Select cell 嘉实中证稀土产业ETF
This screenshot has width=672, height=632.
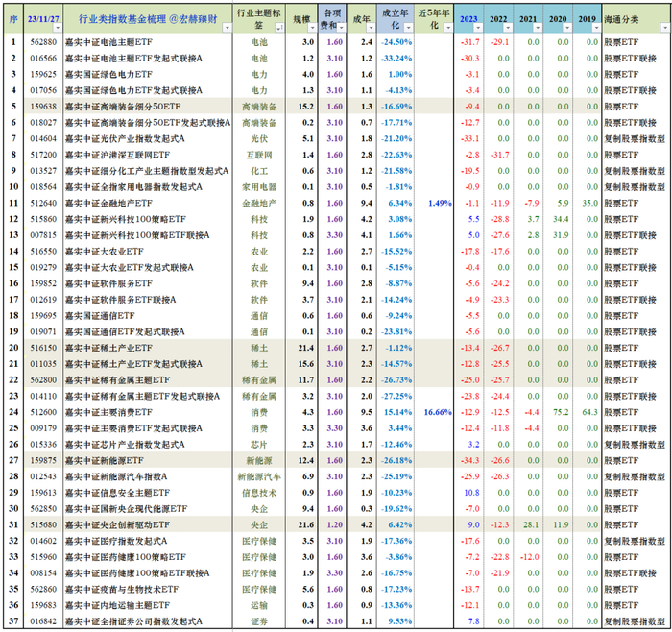[x=108, y=348]
